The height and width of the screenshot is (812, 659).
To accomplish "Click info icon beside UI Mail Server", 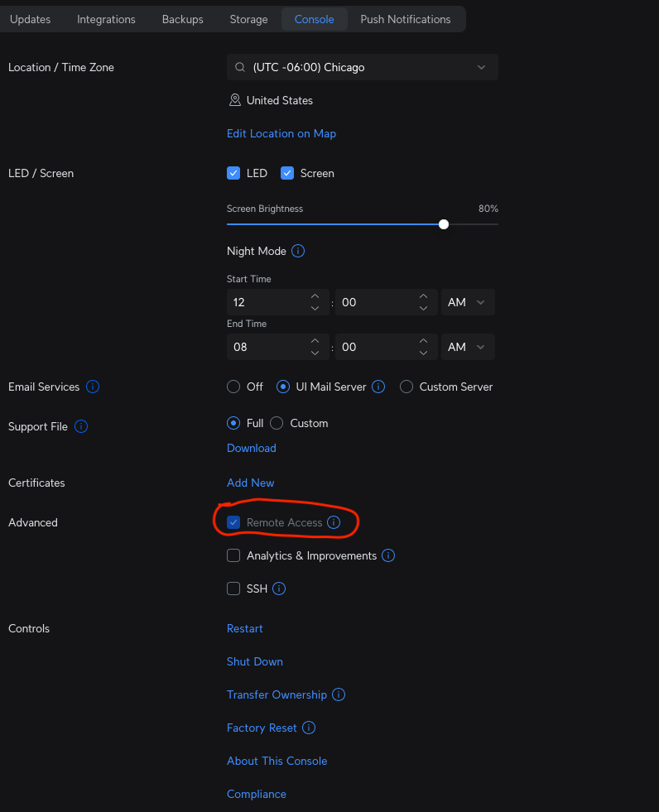I will pos(378,387).
